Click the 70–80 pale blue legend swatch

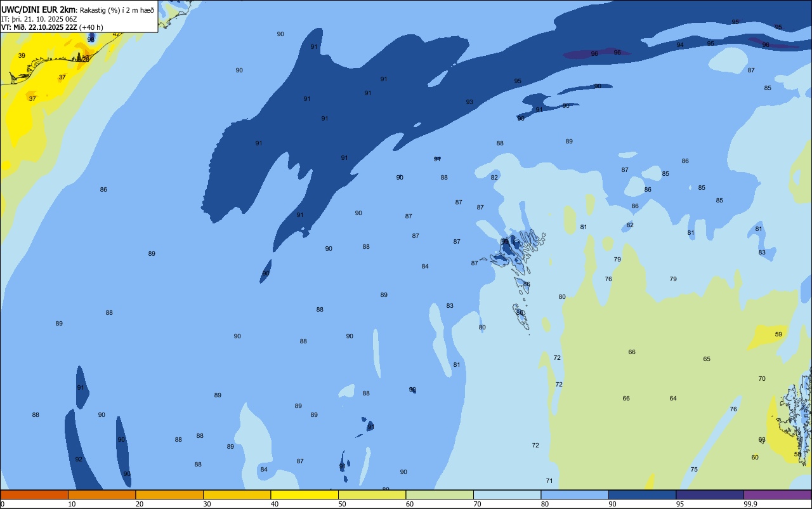(507, 494)
